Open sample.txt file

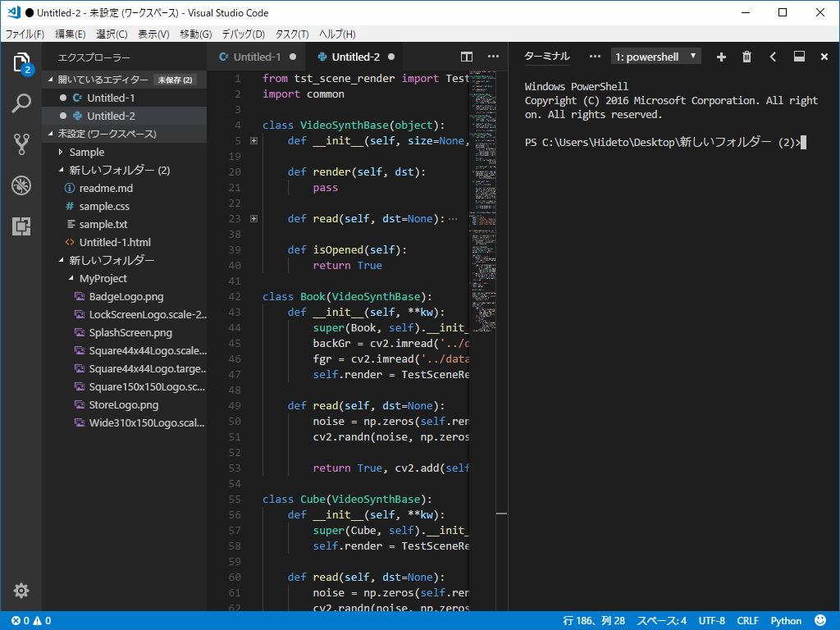click(125, 225)
